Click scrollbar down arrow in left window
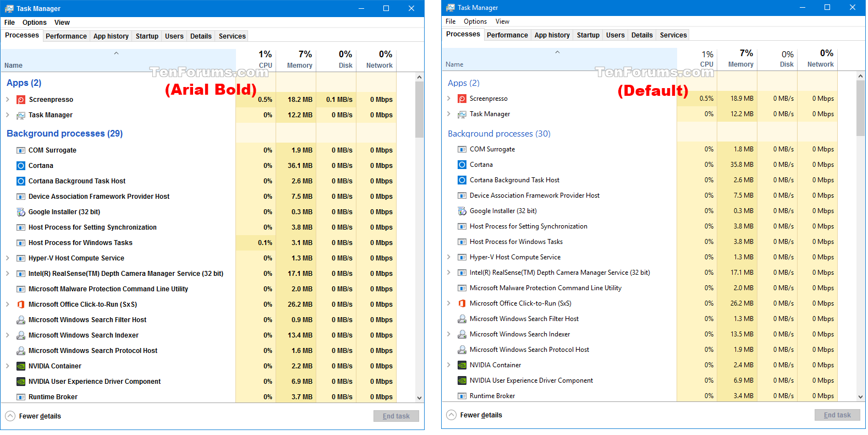The image size is (868, 435). coord(419,398)
